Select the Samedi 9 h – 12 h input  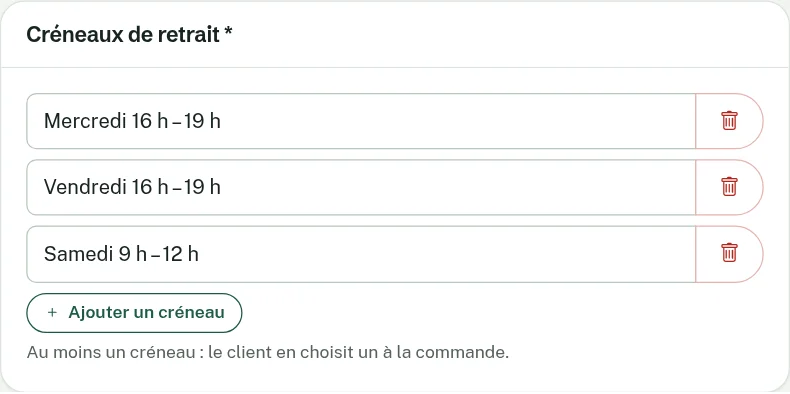[x=361, y=253]
